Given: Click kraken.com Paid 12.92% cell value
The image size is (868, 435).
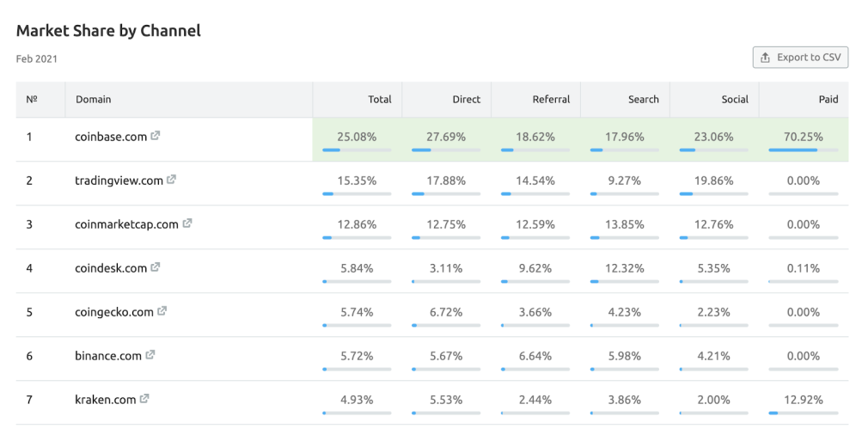Looking at the screenshot, I should click(803, 400).
